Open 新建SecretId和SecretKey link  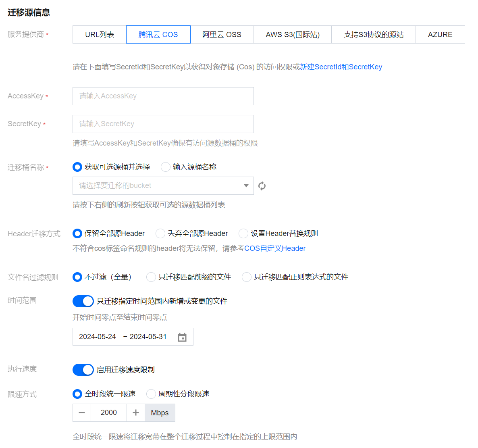point(341,67)
